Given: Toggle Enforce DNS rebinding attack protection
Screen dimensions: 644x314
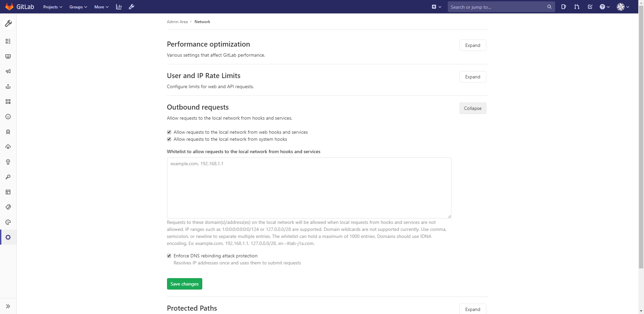Looking at the screenshot, I should 169,256.
